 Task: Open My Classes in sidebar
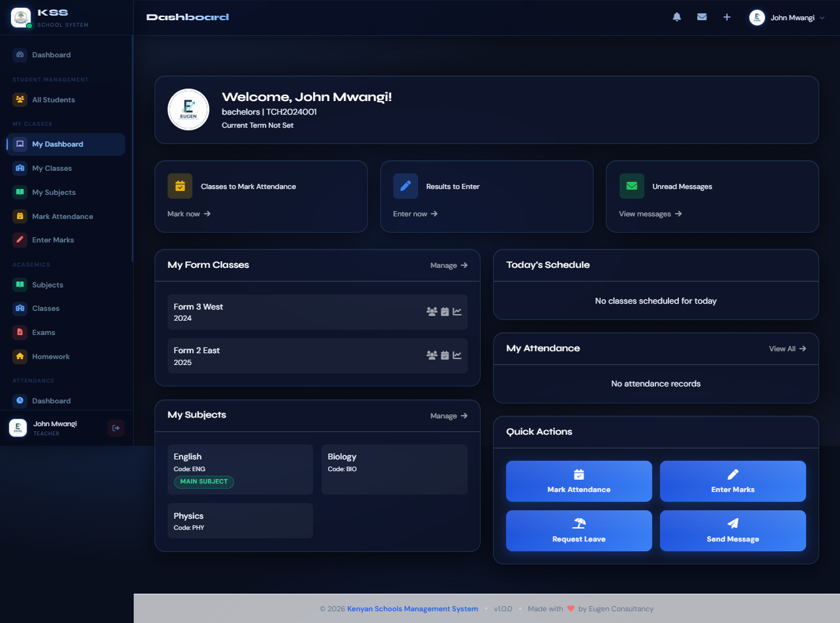point(66,168)
